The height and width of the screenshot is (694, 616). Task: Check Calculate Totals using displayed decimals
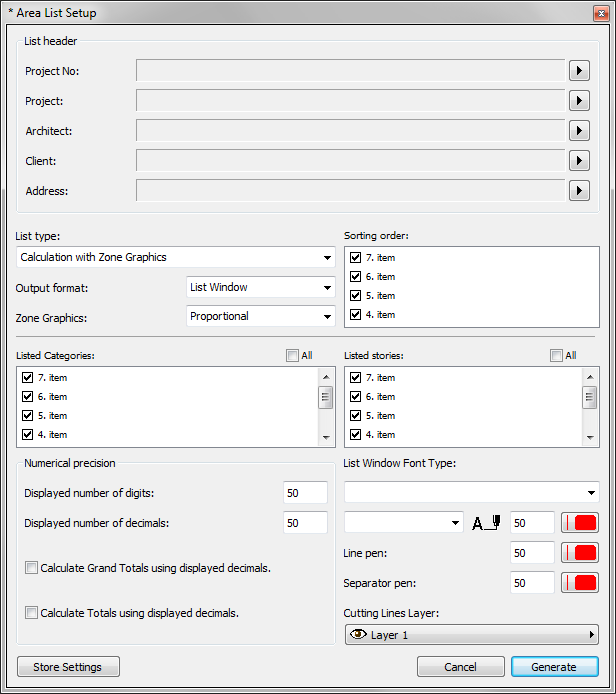32,613
